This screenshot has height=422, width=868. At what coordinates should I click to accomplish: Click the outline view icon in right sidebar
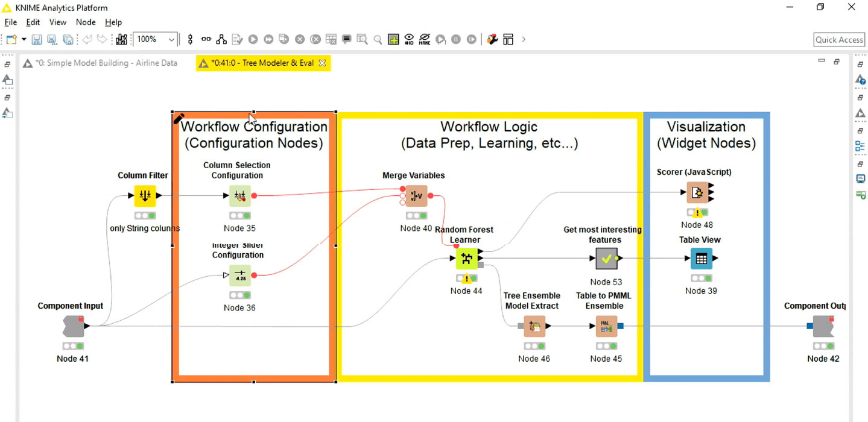pyautogui.click(x=861, y=146)
